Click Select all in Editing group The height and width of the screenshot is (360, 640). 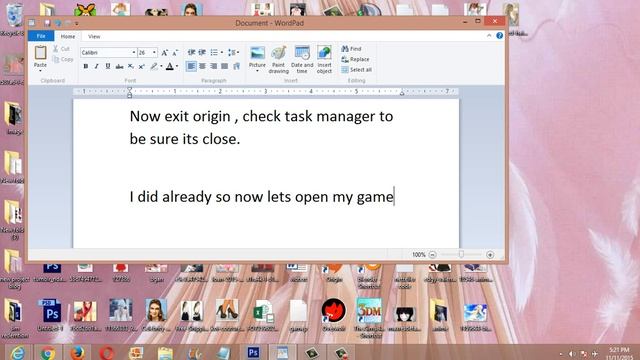356,70
